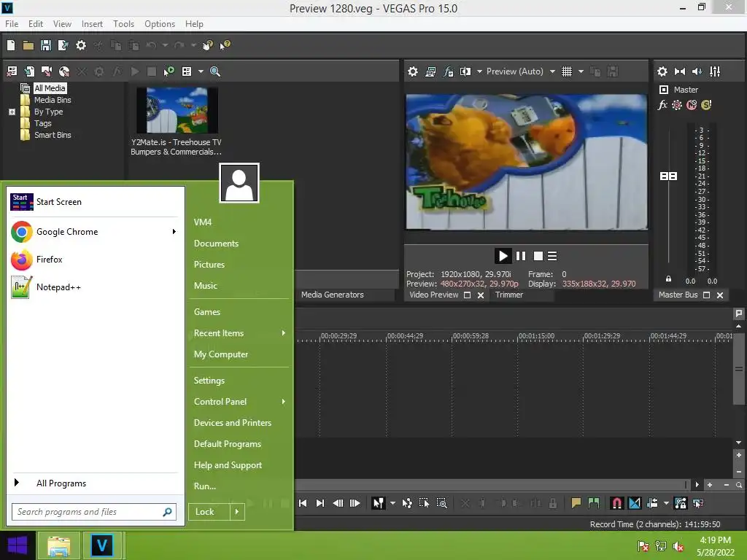
Task: Toggle preview grid overlay icon
Action: click(x=566, y=71)
